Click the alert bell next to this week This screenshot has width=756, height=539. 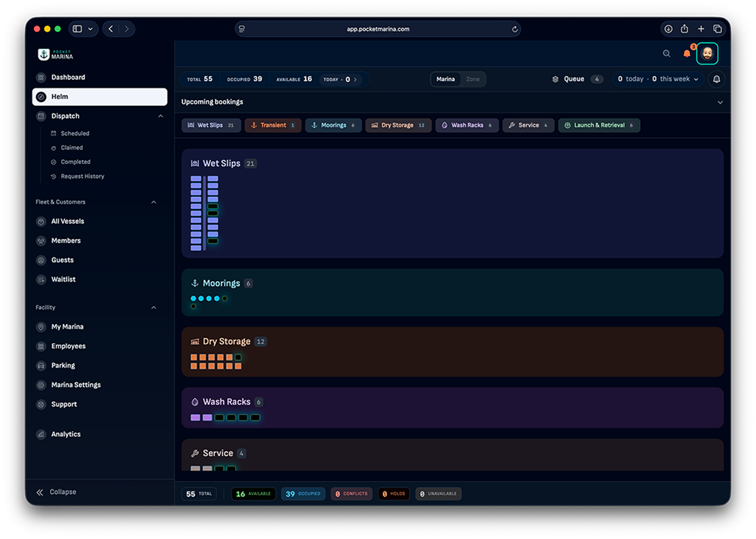(x=717, y=79)
